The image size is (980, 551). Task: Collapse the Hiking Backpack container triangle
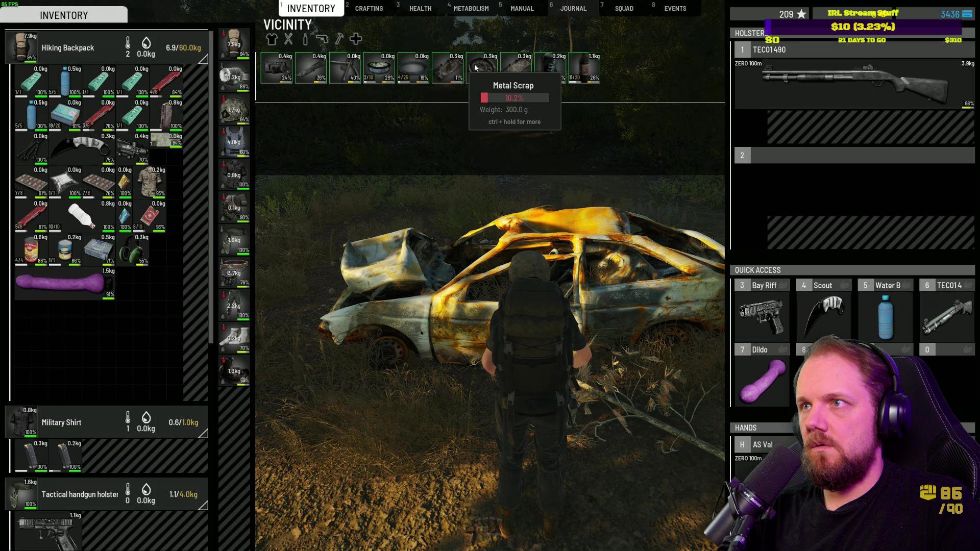(203, 59)
